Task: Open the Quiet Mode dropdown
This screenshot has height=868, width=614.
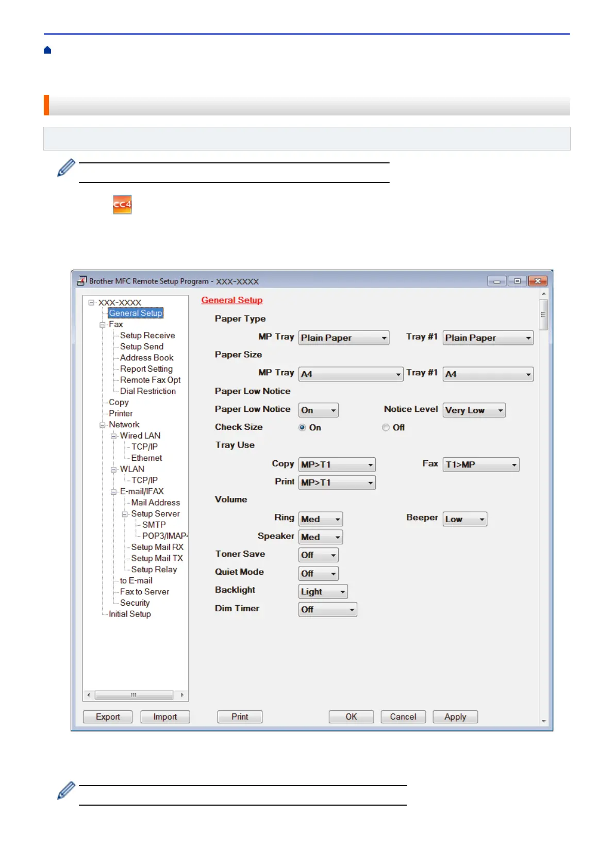Action: [319, 574]
